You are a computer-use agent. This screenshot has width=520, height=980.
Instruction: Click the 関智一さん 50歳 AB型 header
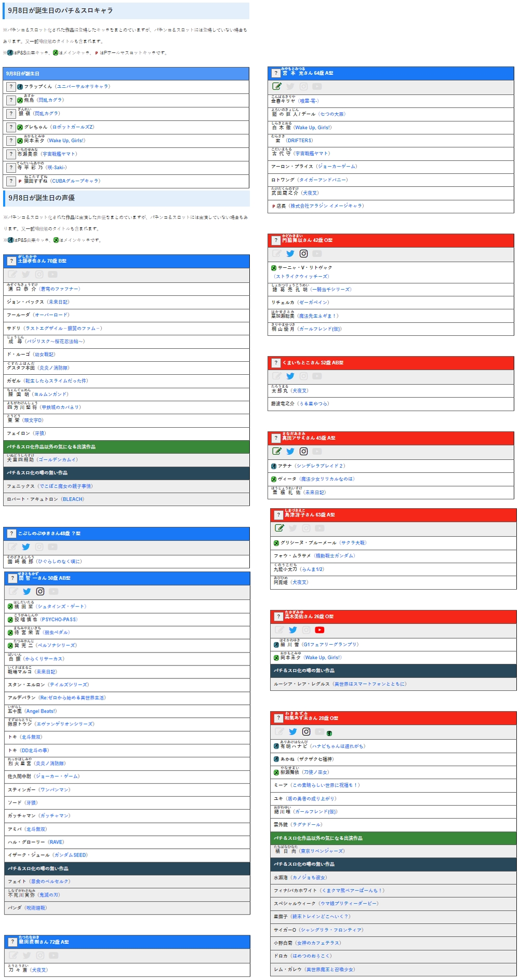pos(127,578)
